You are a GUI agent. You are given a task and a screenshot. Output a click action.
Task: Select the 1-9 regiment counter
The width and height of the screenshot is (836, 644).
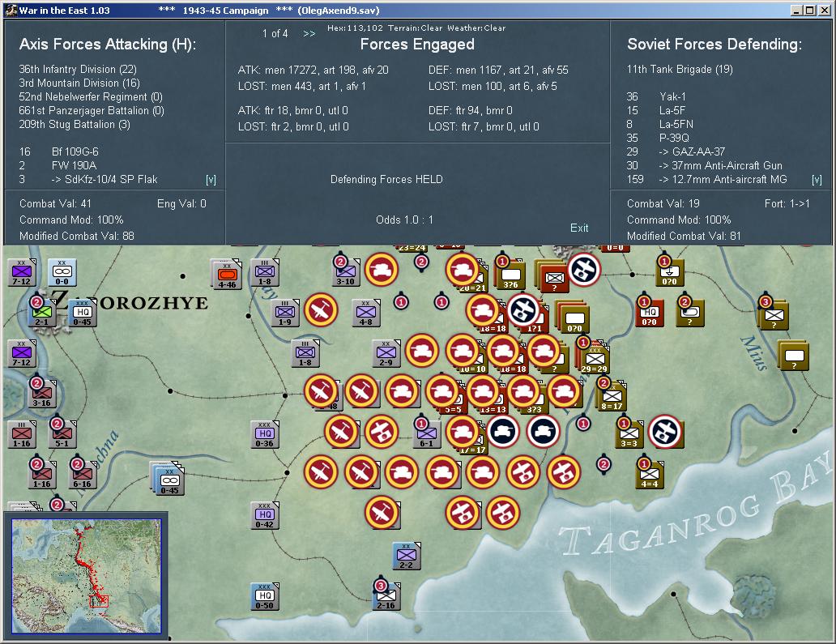(284, 313)
